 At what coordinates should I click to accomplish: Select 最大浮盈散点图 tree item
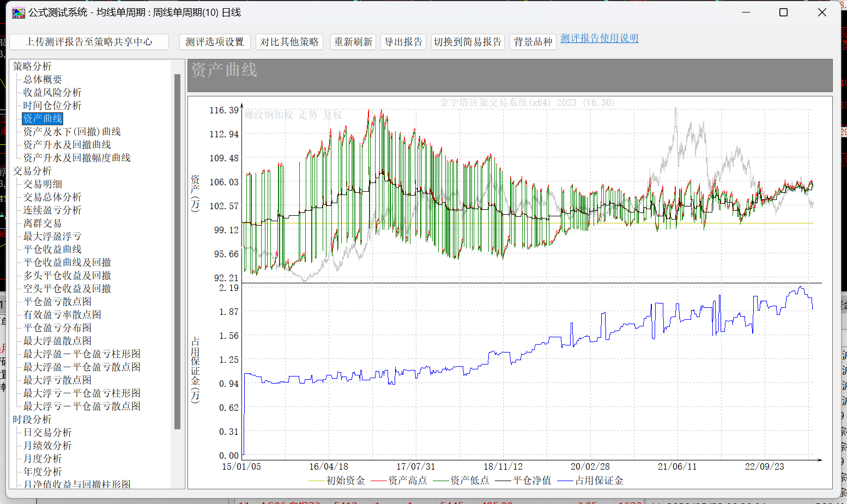[57, 341]
